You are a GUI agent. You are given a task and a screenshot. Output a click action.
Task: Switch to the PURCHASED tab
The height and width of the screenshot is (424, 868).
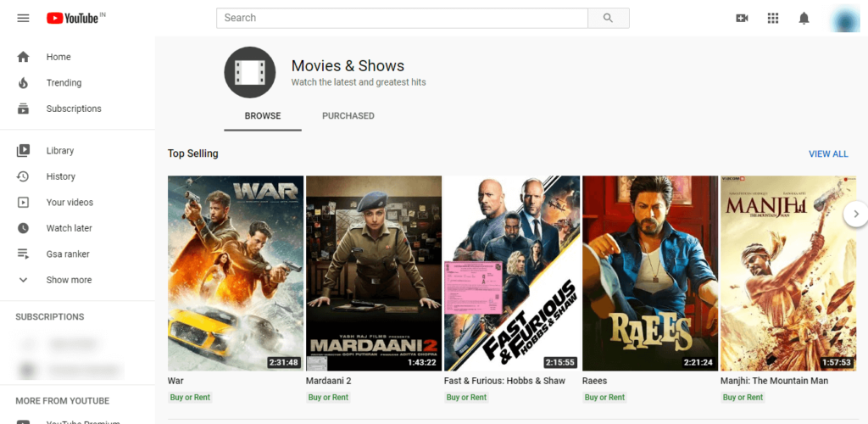348,116
